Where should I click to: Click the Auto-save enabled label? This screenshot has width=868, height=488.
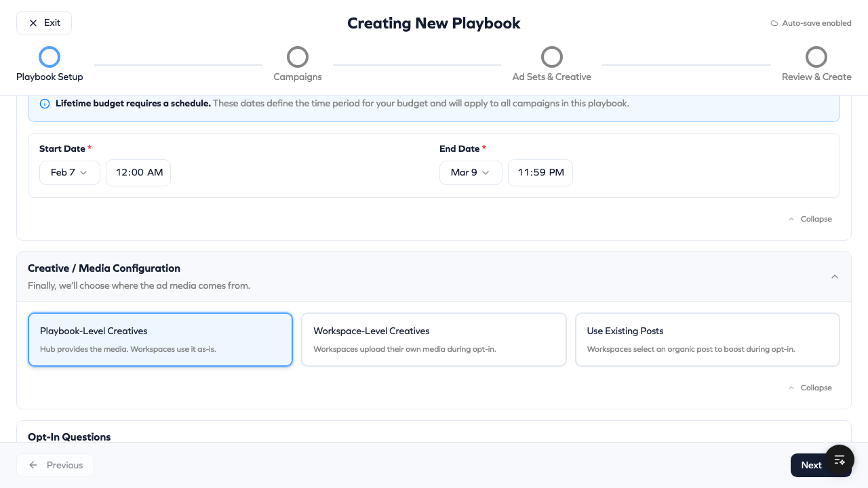coord(816,23)
